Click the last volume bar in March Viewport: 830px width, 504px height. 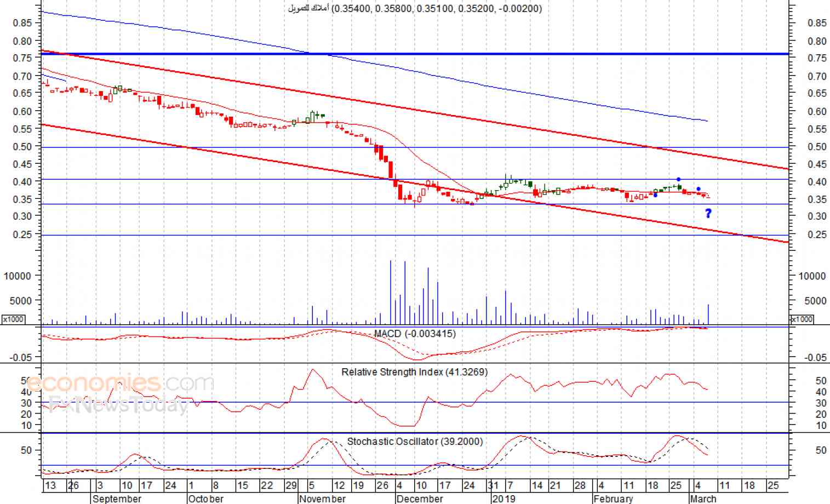click(708, 314)
